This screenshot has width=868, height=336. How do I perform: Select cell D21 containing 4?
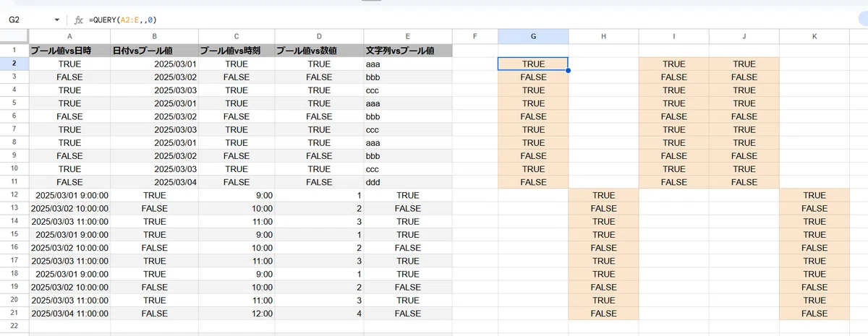(x=319, y=314)
